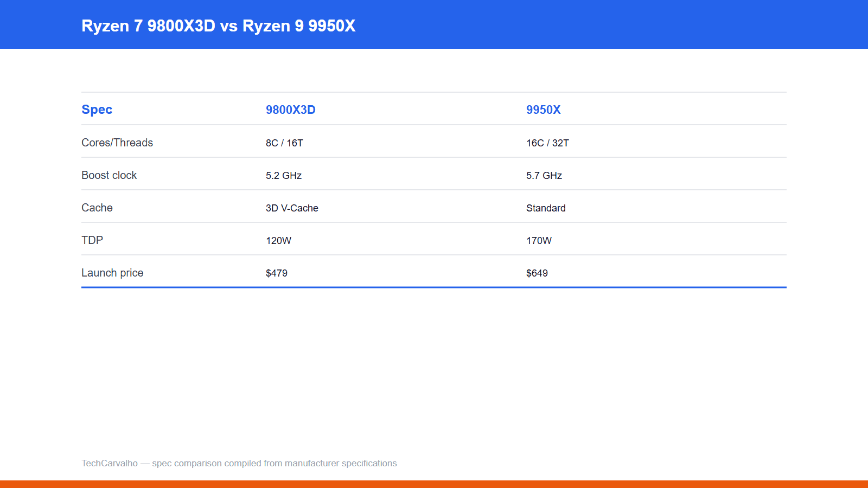Select the 'Spec' column header
The image size is (868, 488).
pos(97,110)
